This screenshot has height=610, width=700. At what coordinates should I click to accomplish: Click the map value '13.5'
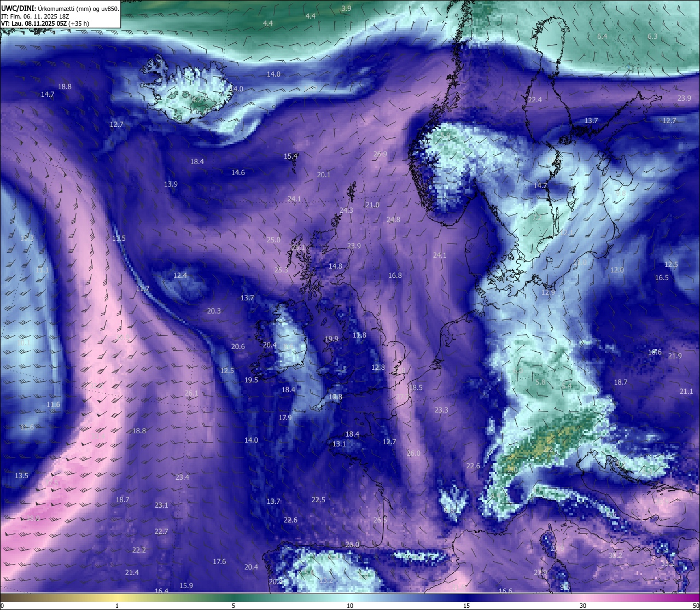21,475
